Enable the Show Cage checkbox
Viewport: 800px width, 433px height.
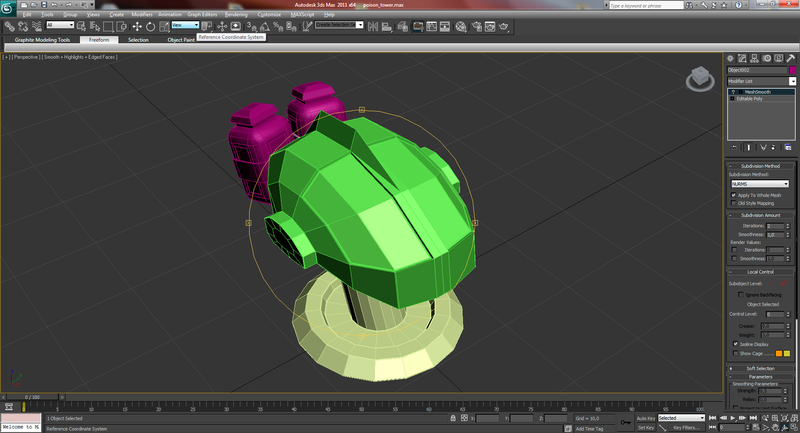(x=735, y=353)
